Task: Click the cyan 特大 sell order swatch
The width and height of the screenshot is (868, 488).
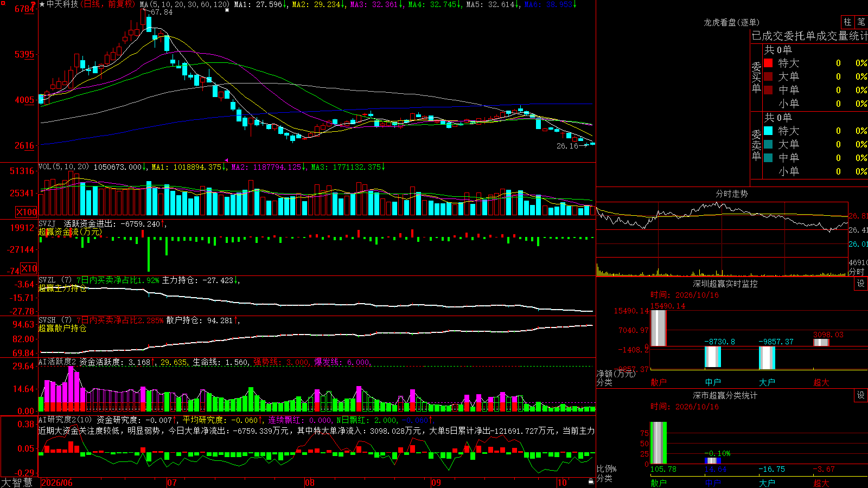Action: pyautogui.click(x=768, y=131)
